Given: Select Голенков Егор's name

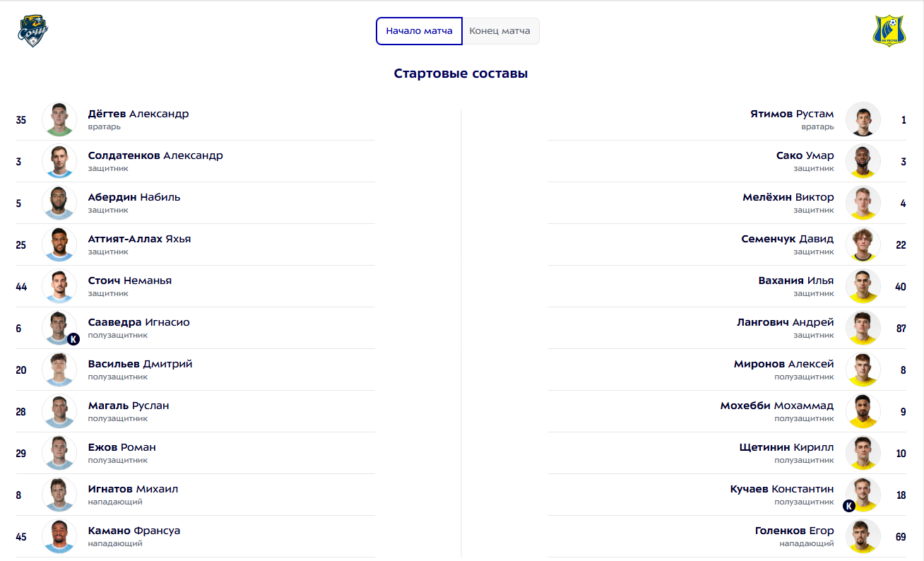Looking at the screenshot, I should pyautogui.click(x=794, y=531).
